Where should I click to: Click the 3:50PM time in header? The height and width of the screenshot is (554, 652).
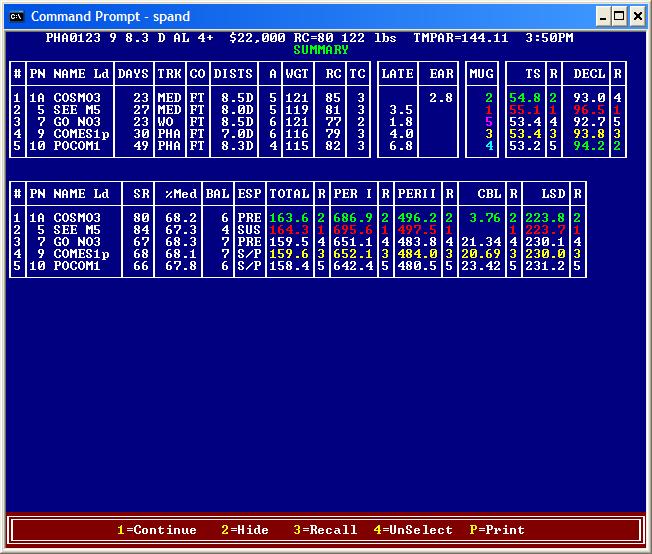[549, 38]
